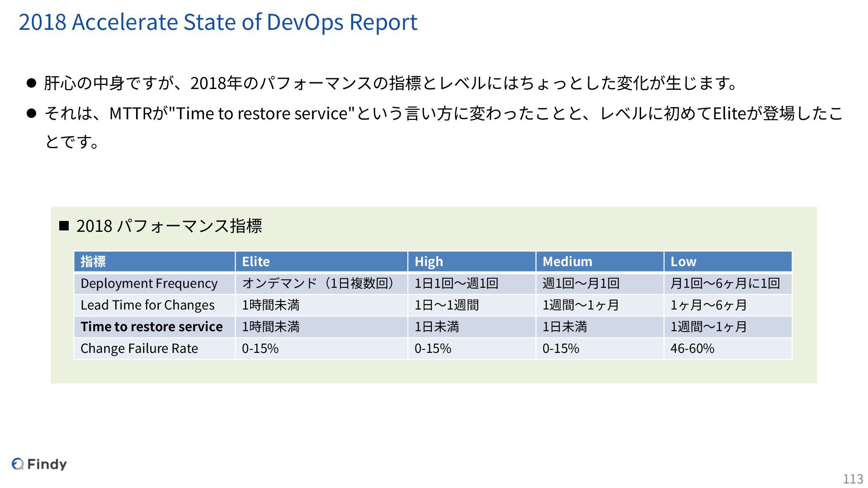Viewport: 868px width, 488px height.
Task: Click the Change Failure Rate row label
Action: (x=139, y=348)
